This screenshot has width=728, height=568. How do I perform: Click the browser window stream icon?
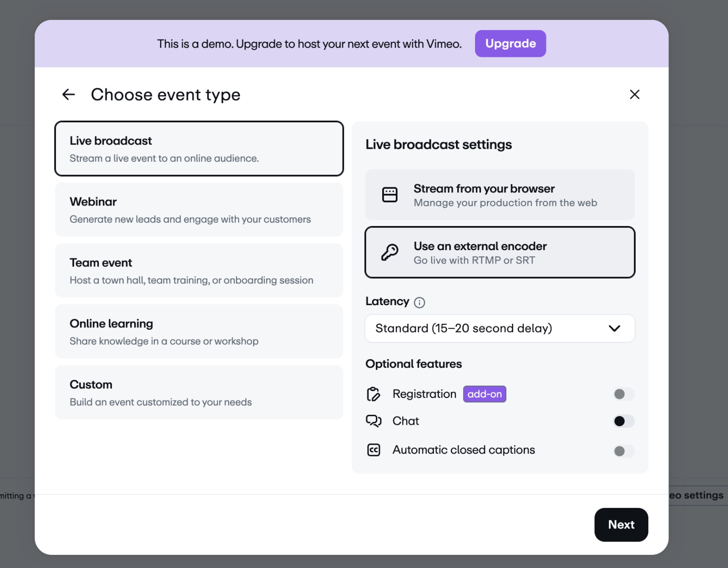pyautogui.click(x=389, y=195)
